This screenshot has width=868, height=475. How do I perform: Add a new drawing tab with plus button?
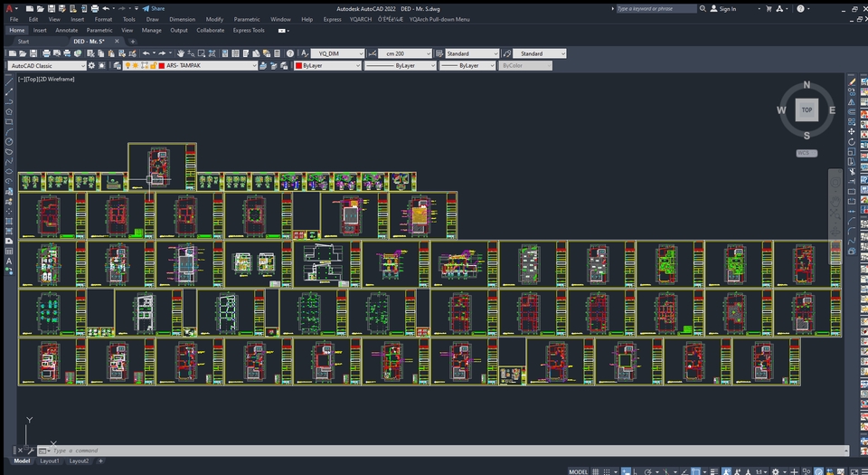[132, 42]
